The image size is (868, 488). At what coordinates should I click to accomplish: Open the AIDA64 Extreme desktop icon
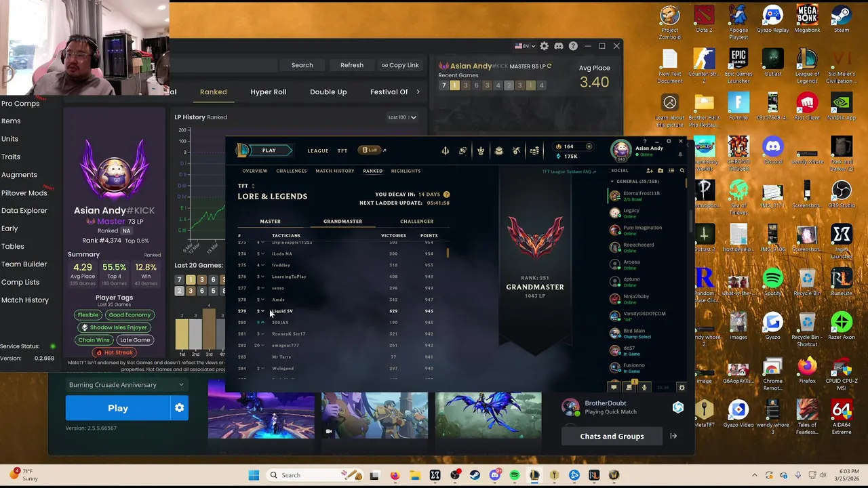pyautogui.click(x=842, y=417)
